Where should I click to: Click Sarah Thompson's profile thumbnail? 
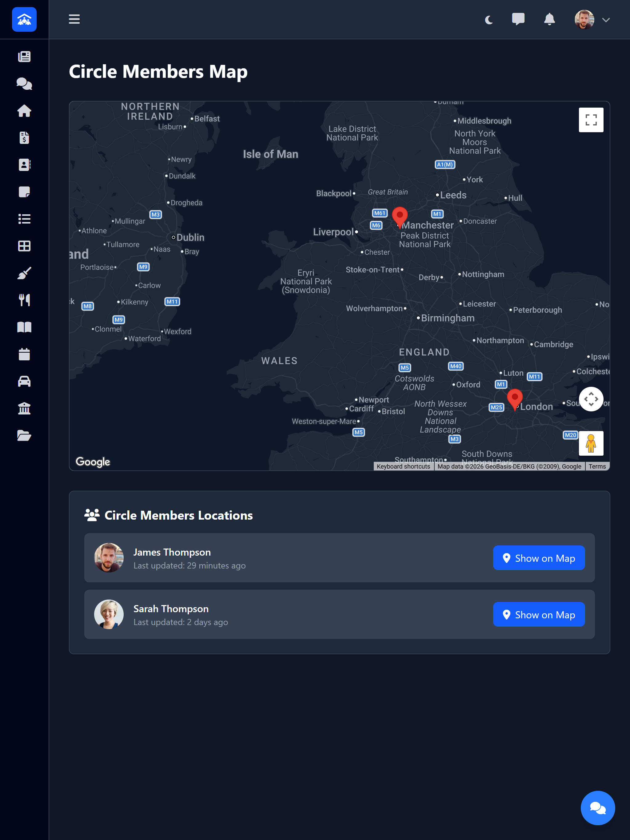coord(109,614)
